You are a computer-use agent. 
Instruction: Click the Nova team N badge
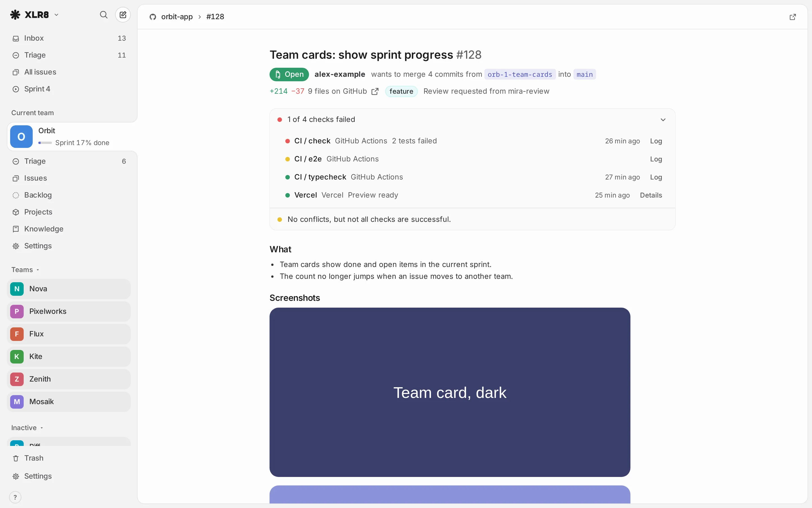(x=17, y=289)
